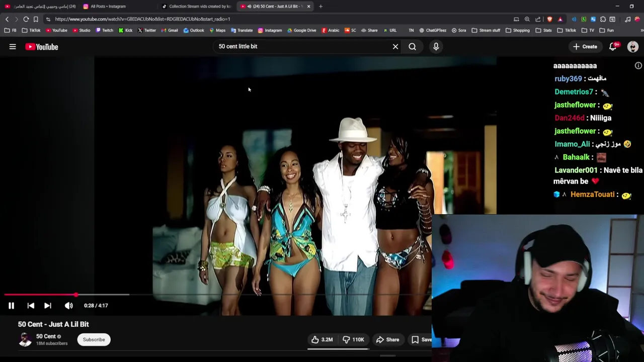This screenshot has width=644, height=362.
Task: Expand the Shopping bookmarks folder
Action: coord(517,30)
